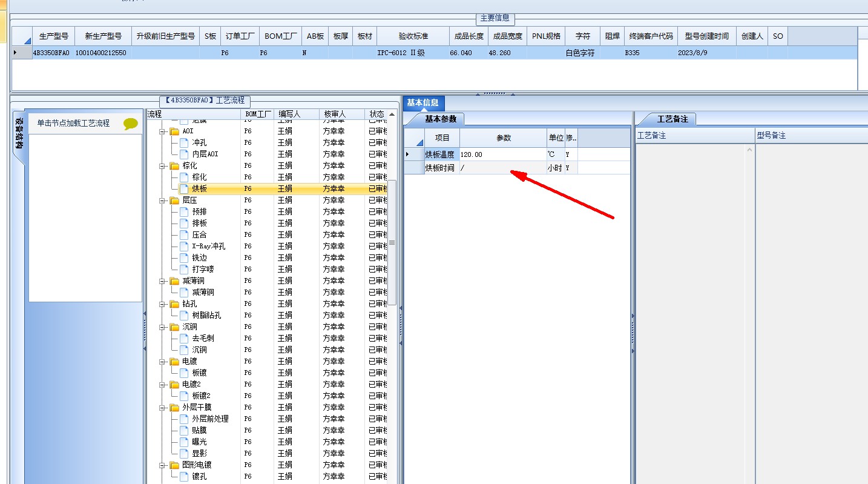Click the 外层前处理 document icon
Viewport: 868px width, 484px height.
184,419
